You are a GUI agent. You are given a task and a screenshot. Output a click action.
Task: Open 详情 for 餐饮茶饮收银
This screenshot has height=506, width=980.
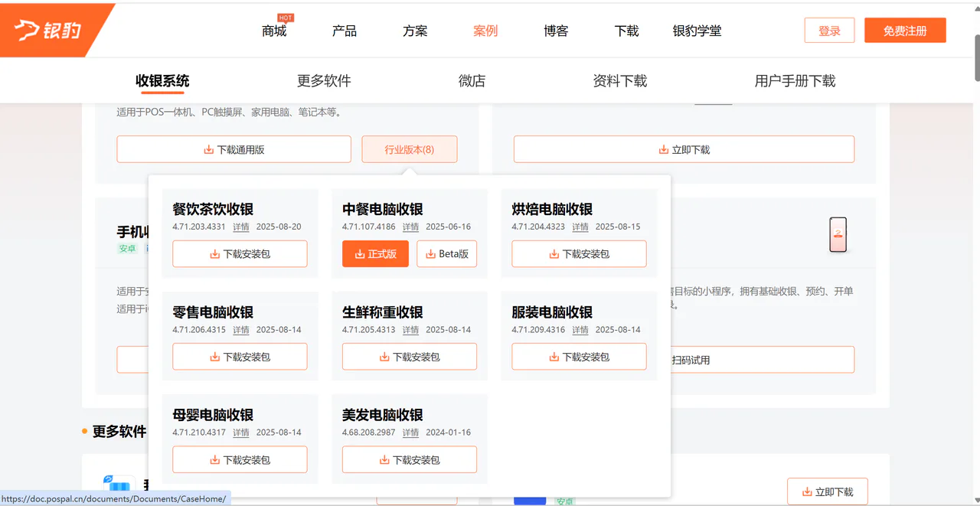(241, 227)
